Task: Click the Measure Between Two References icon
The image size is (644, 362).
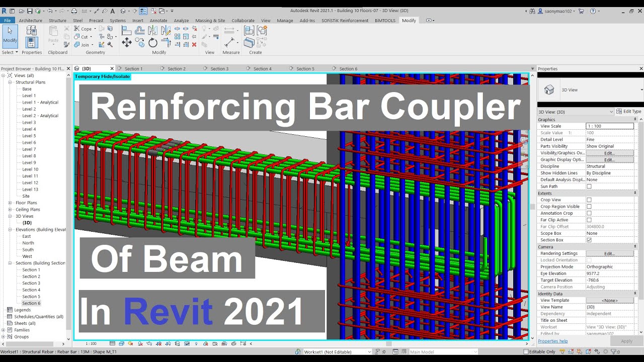Action: [x=229, y=42]
